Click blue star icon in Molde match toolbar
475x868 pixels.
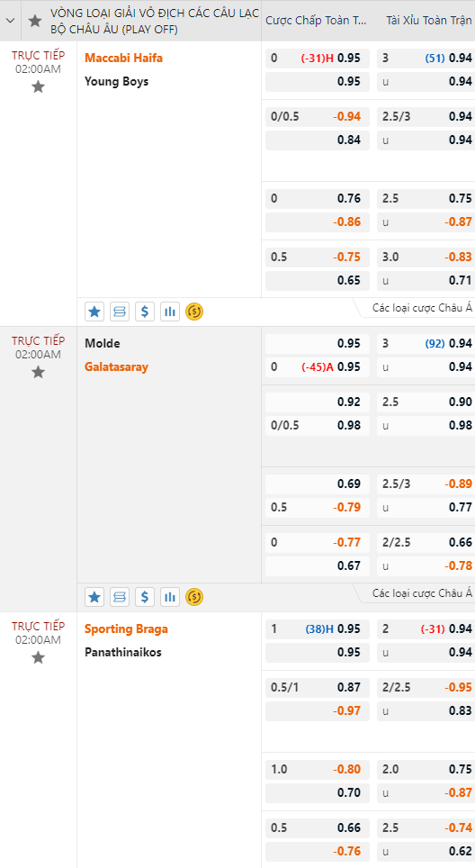pyautogui.click(x=94, y=597)
